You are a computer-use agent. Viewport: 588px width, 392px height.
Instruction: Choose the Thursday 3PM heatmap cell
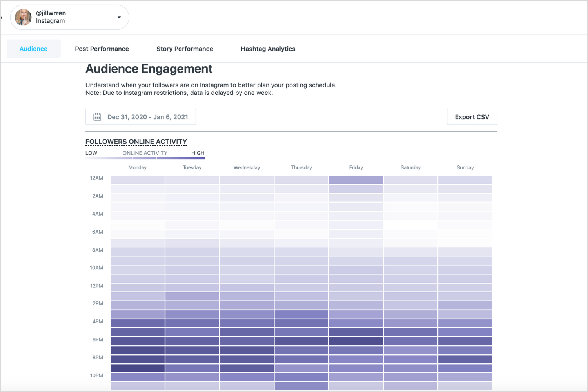click(301, 314)
